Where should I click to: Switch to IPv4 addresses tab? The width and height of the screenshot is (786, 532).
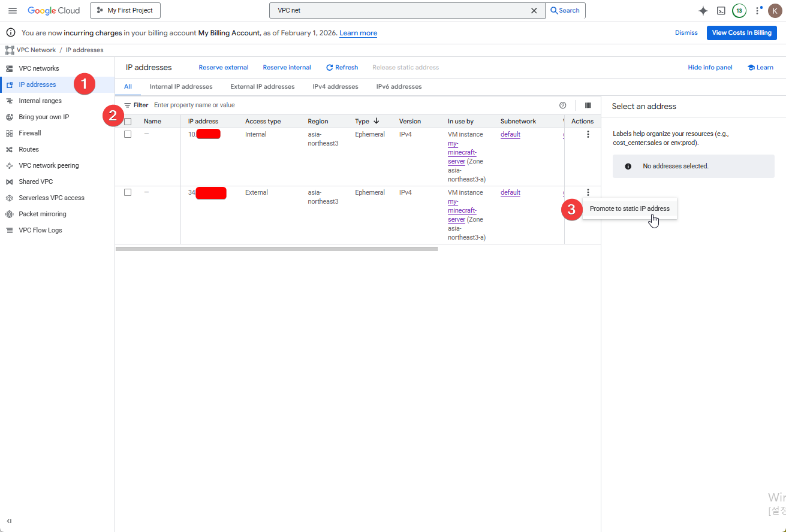[335, 87]
